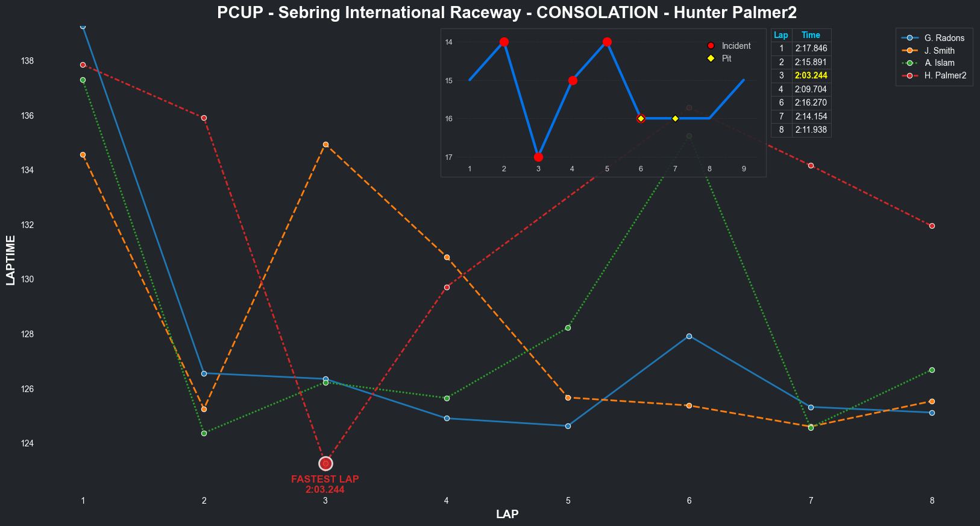Screen dimensions: 980x526
Task: Click the Lap column header in the table
Action: [x=781, y=35]
